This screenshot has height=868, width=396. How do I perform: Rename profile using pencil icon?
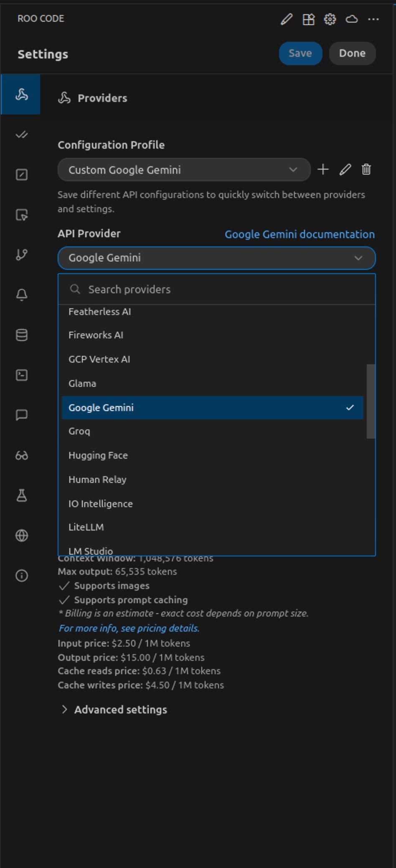coord(345,170)
